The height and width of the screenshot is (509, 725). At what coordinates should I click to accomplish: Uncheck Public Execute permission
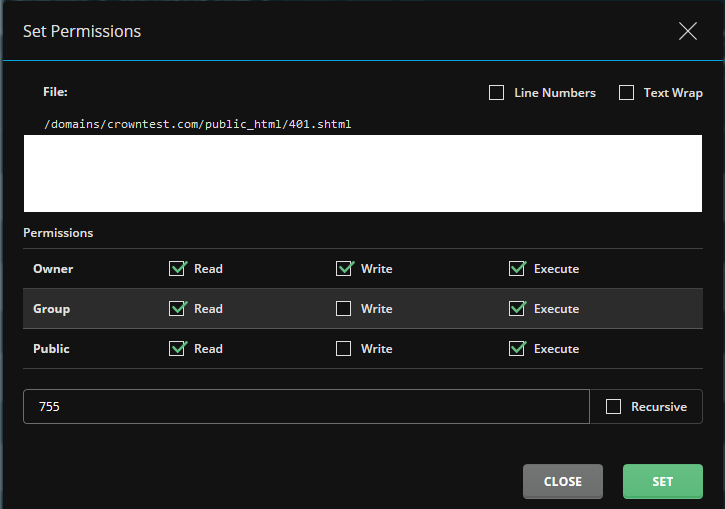pos(517,349)
